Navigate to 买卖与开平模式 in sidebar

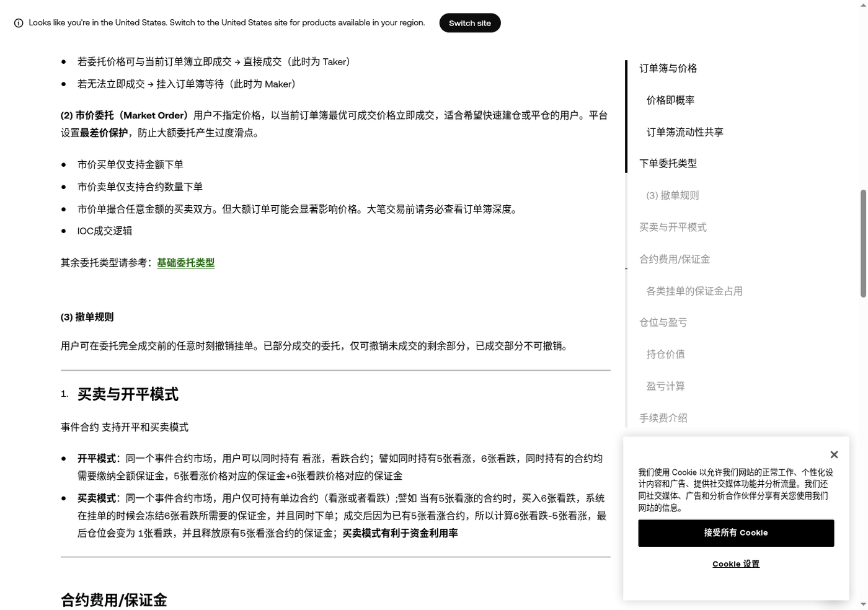pyautogui.click(x=673, y=228)
